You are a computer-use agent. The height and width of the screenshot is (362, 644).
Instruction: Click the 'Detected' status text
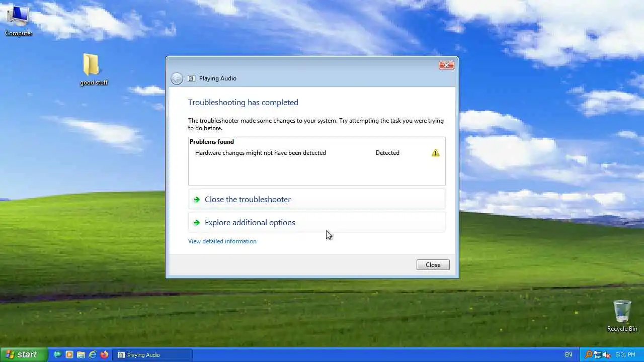387,153
